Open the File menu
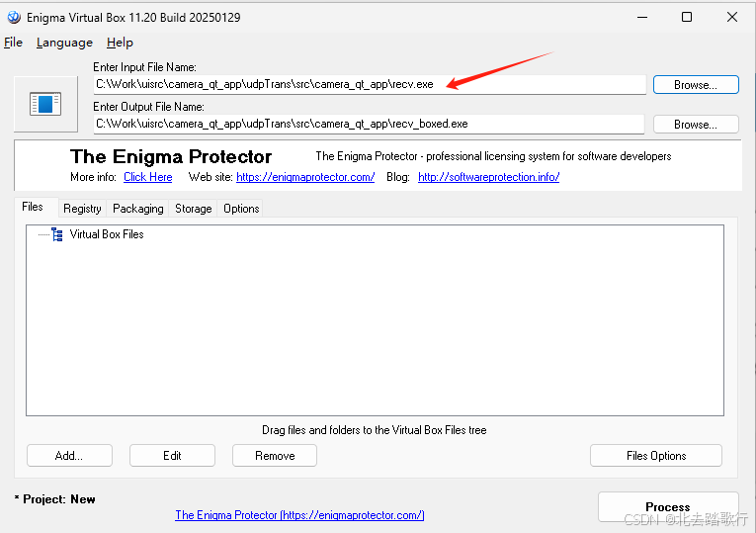Screen dimensions: 756x533 [x=13, y=43]
